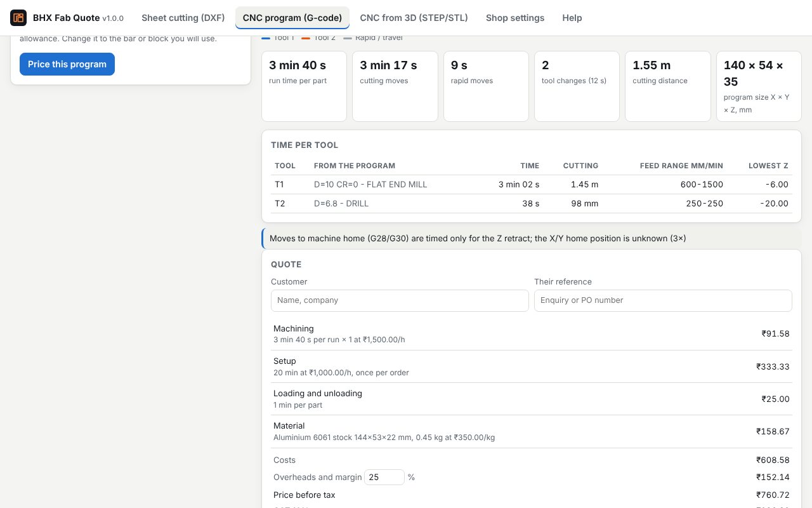Click the Costs total ₹608.58
Viewport: 812px width, 508px height.
(773, 460)
